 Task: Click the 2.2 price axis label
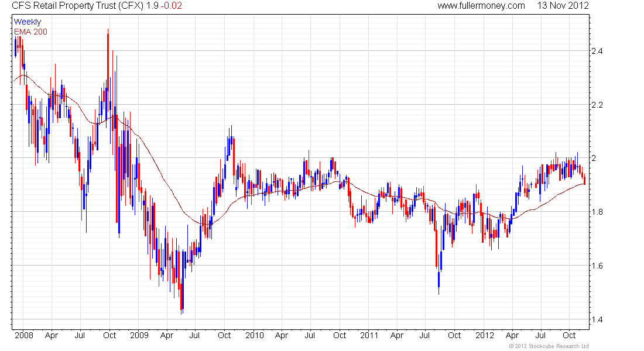(597, 105)
